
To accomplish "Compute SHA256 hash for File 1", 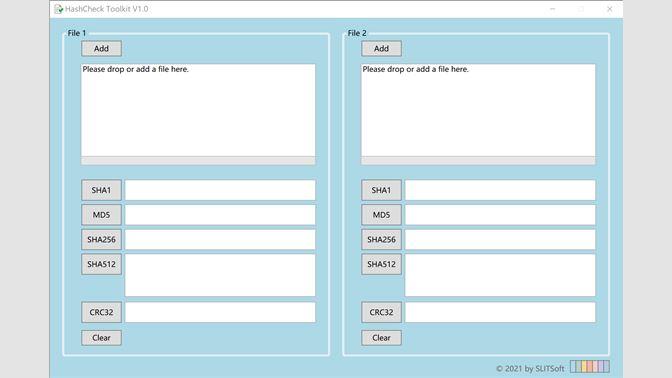I will point(102,240).
